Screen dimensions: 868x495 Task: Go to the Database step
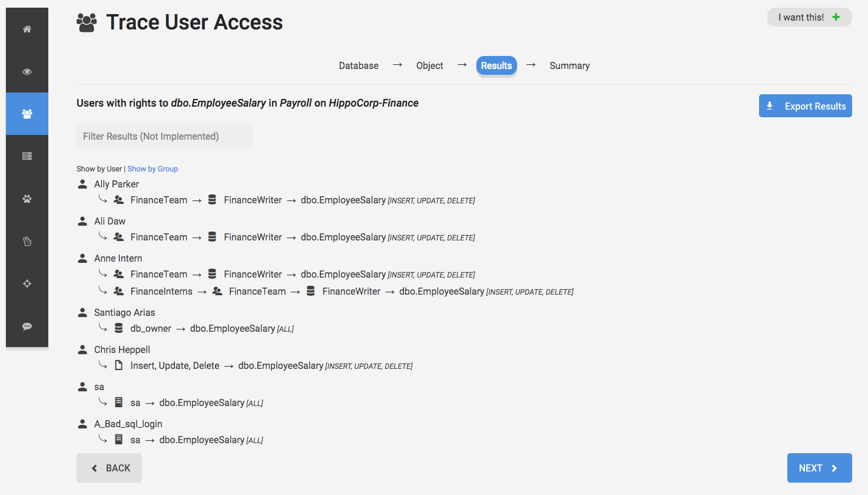tap(359, 65)
